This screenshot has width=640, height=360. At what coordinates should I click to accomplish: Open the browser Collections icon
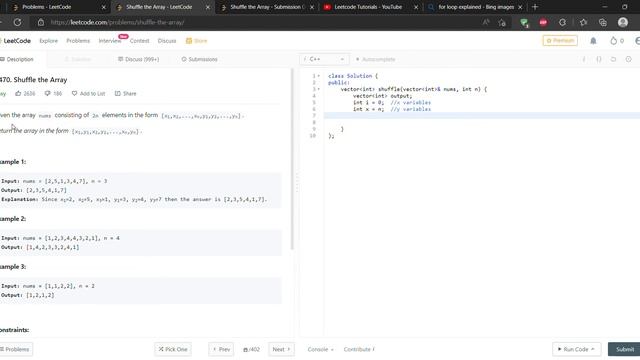pyautogui.click(x=603, y=23)
